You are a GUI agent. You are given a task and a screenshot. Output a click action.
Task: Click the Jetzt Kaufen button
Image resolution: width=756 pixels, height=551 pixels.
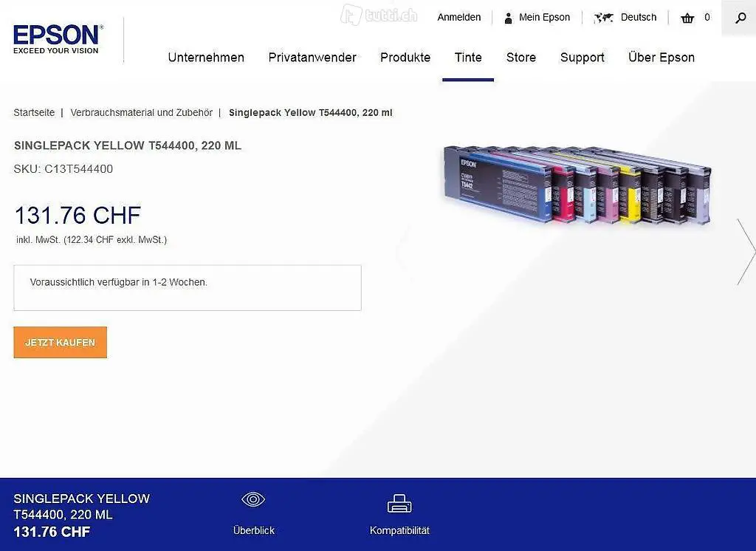[61, 342]
